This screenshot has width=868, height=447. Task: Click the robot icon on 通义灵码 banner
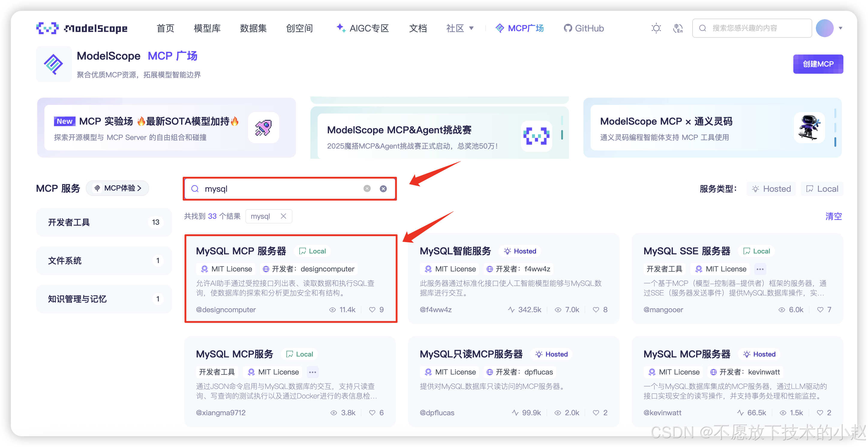pos(810,128)
